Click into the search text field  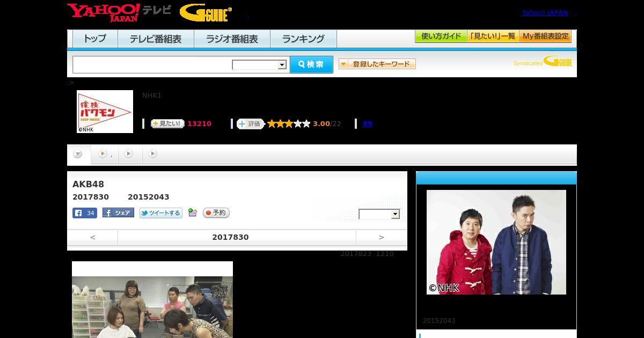pyautogui.click(x=152, y=64)
